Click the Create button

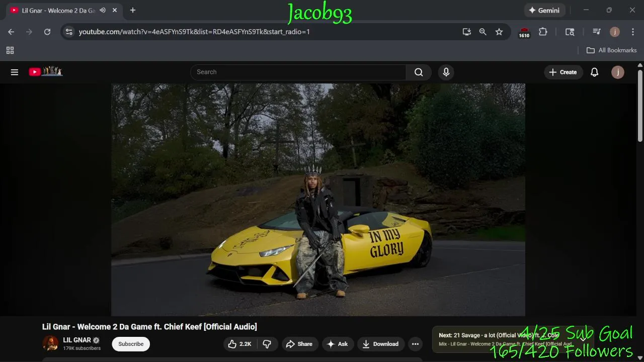pyautogui.click(x=563, y=72)
